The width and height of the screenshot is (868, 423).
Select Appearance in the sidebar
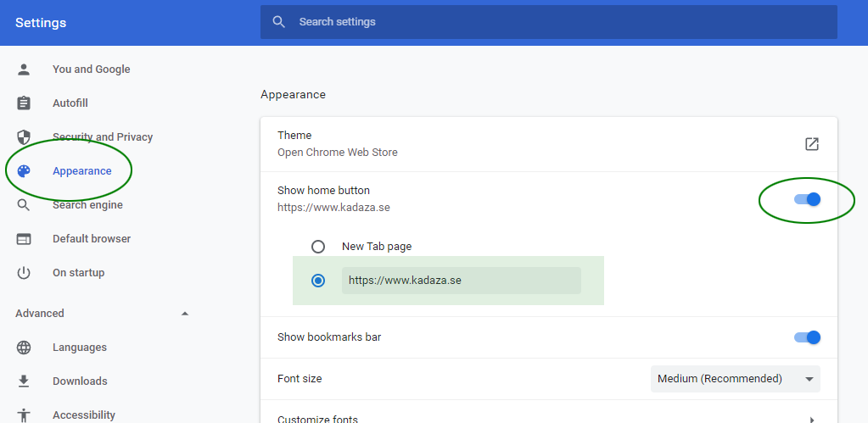pyautogui.click(x=82, y=171)
